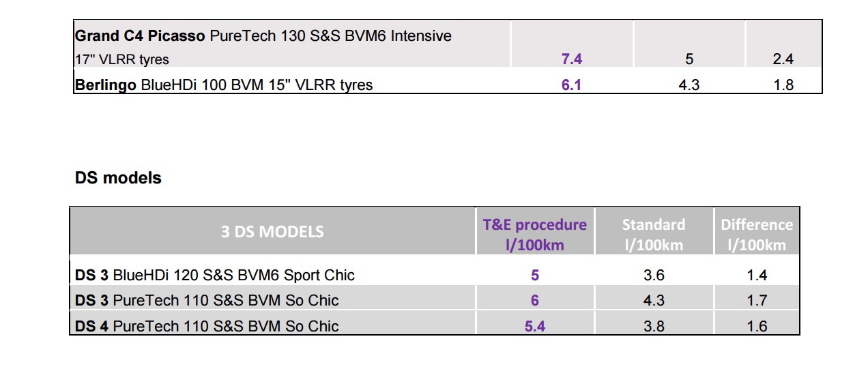Click the "Difference l/100km" column header
Image resolution: width=868 pixels, height=371 pixels.
click(x=757, y=235)
